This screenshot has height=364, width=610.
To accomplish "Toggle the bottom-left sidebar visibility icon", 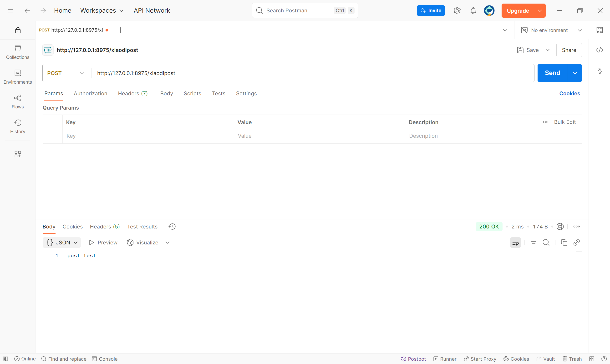I will [x=5, y=359].
